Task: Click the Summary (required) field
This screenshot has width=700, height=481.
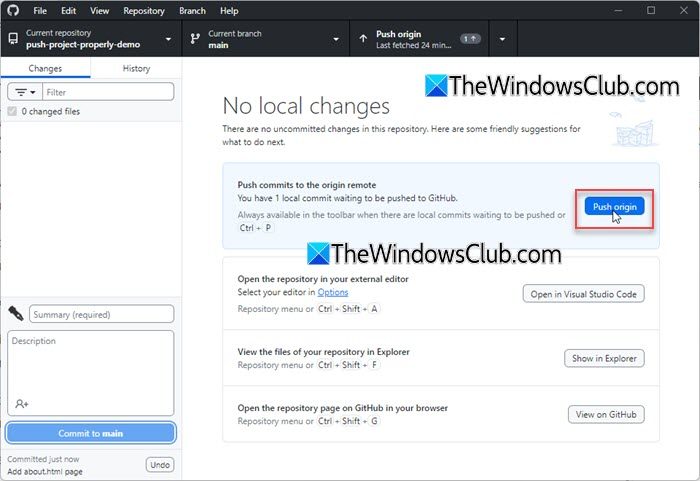Action: [x=101, y=314]
